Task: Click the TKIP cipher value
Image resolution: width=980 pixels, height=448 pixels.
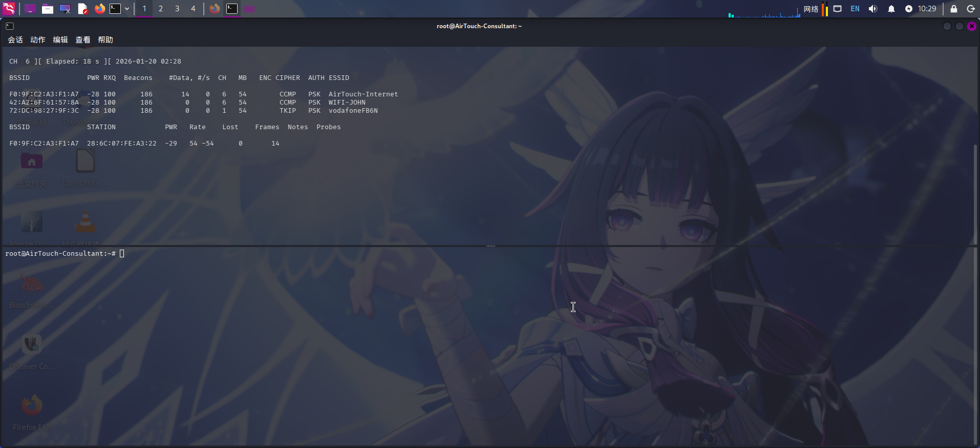Action: (288, 111)
